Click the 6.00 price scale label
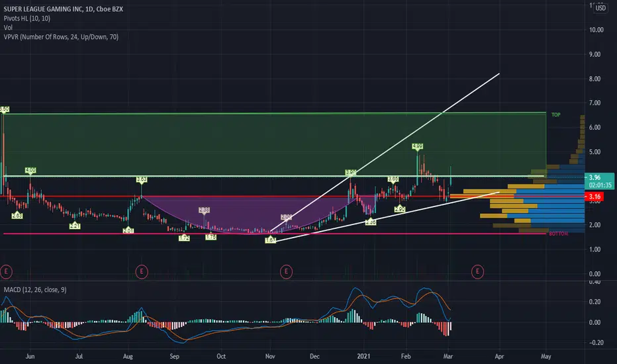The height and width of the screenshot is (364, 617). (x=594, y=127)
